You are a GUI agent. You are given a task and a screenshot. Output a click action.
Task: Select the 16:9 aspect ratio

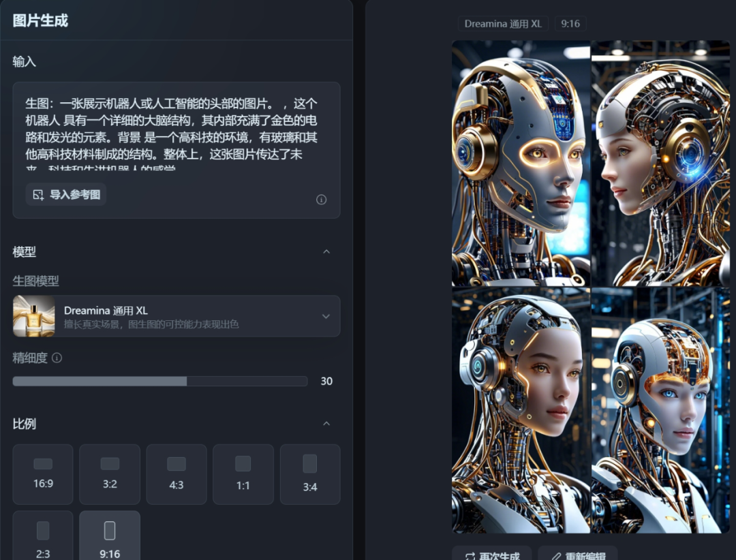[x=43, y=474]
